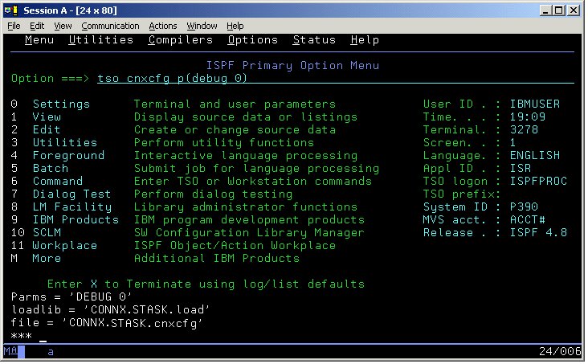Open the Edit menu
Screen dimensions: 588x364
38,26
